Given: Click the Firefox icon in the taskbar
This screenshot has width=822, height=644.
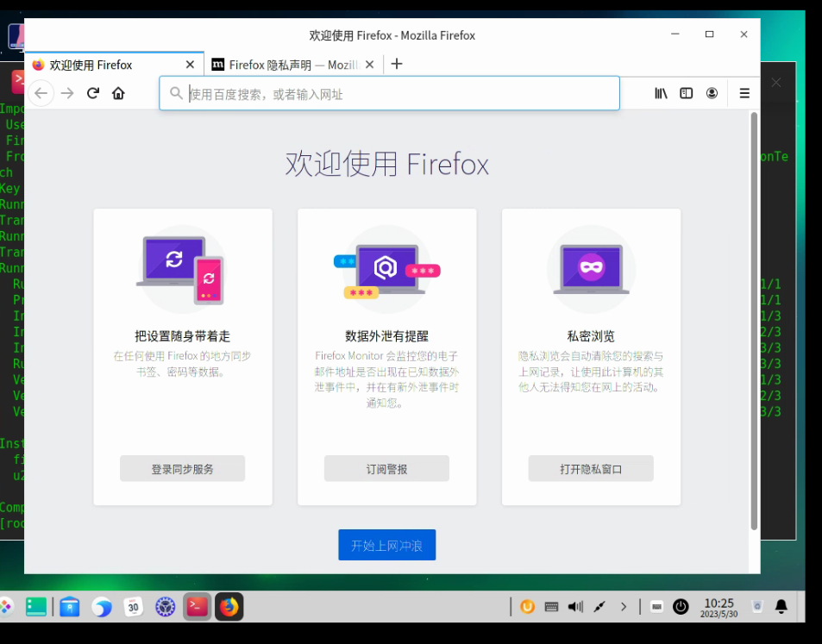Looking at the screenshot, I should point(229,607).
